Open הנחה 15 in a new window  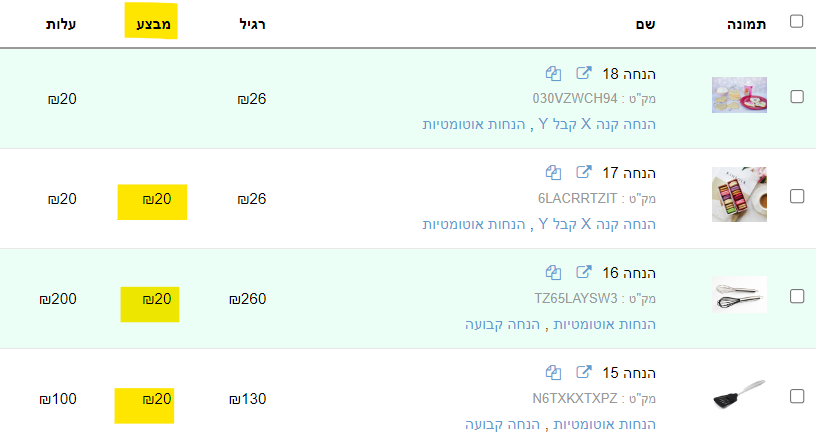[584, 372]
